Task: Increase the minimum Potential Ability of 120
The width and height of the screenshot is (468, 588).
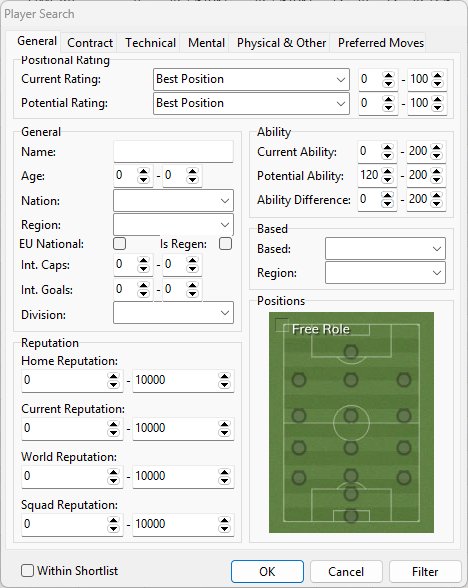Action: pyautogui.click(x=387, y=171)
